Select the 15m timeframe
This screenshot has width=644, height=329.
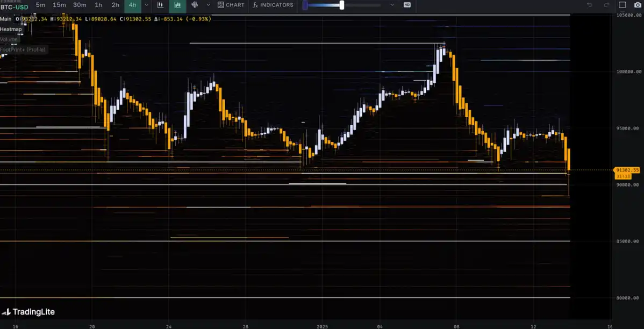[x=59, y=5]
